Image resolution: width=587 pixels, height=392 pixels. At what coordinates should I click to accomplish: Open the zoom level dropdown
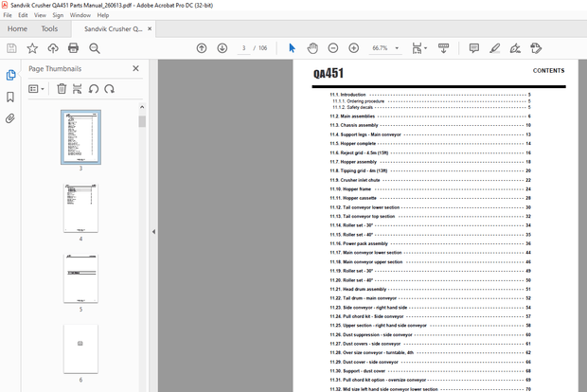point(397,48)
